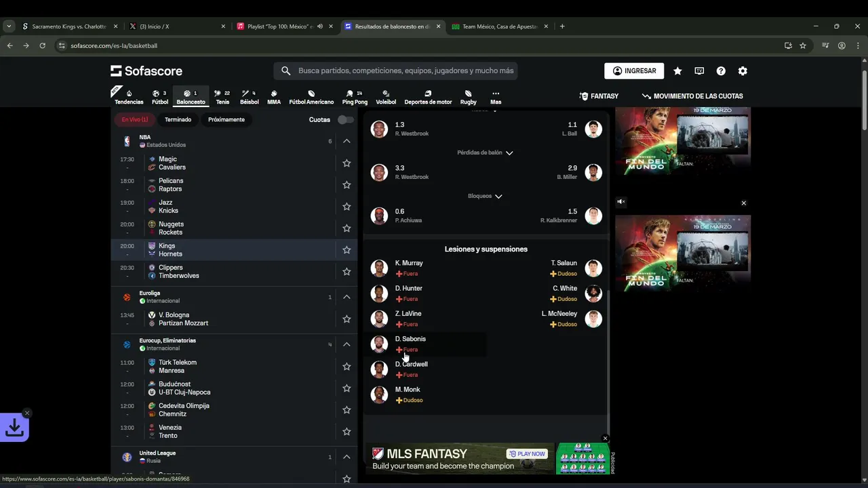Toggle the Cuotas switch

(x=345, y=120)
